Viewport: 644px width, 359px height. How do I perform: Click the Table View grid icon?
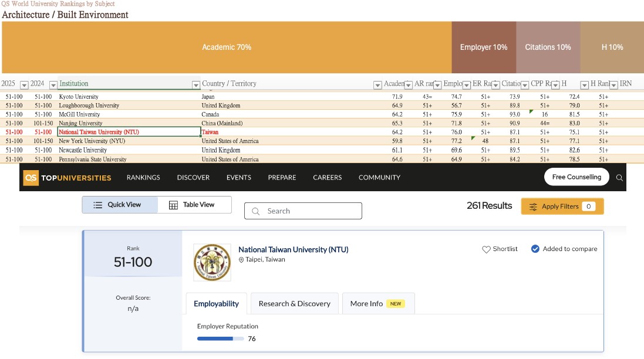point(173,205)
